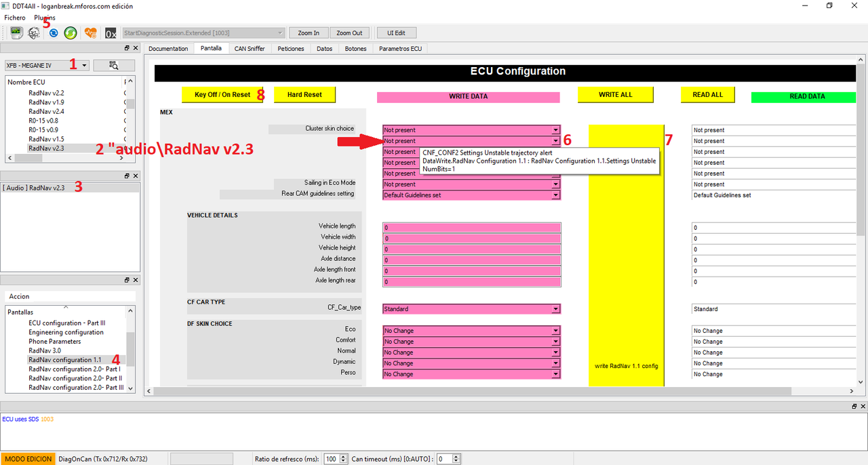Increase the Ratio de refresco stepper
This screenshot has width=868, height=465.
pos(344,456)
